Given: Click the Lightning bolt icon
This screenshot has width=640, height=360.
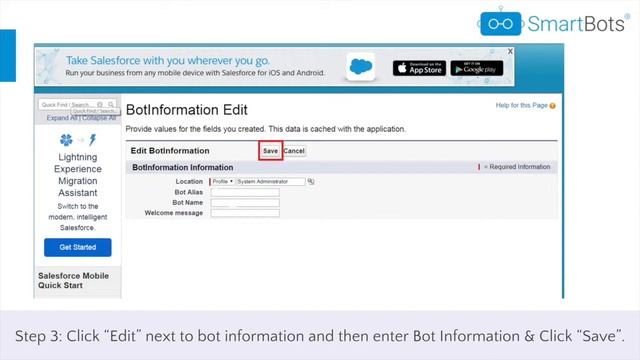Looking at the screenshot, I should tap(93, 140).
